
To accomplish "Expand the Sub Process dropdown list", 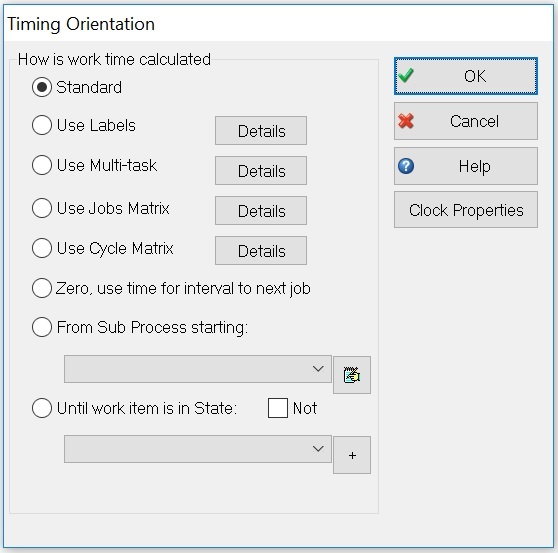I will (x=198, y=369).
